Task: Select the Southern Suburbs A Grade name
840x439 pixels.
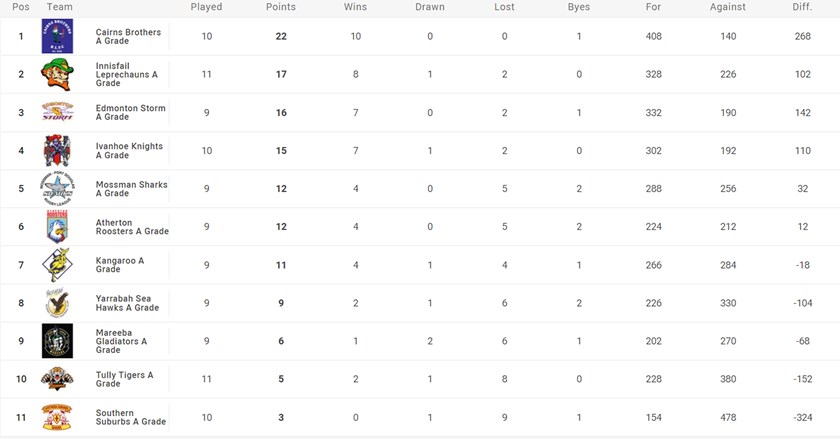Action: pos(130,417)
